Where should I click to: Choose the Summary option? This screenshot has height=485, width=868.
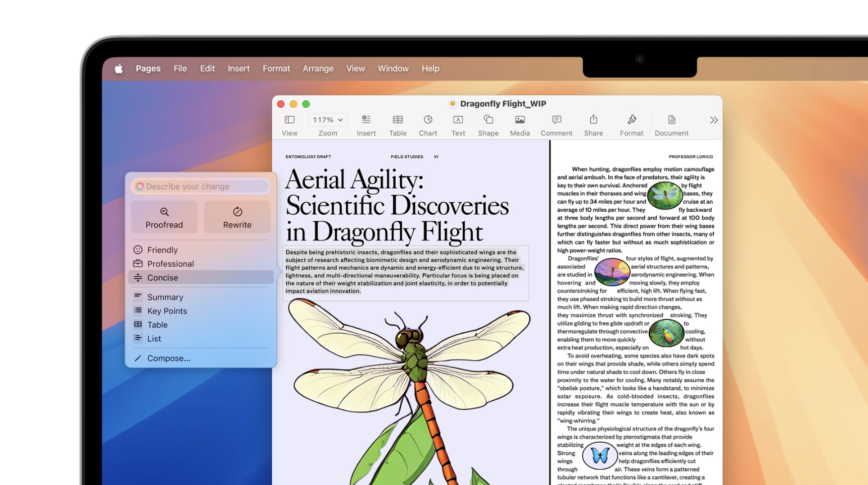click(201, 297)
